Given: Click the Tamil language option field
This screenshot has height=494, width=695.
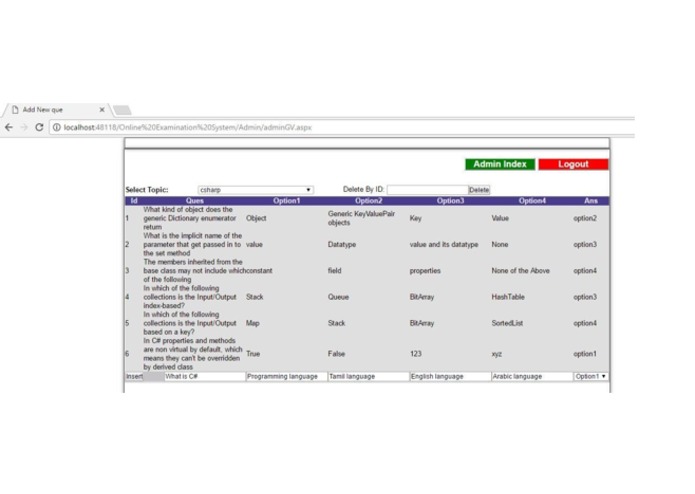Looking at the screenshot, I should pos(368,377).
